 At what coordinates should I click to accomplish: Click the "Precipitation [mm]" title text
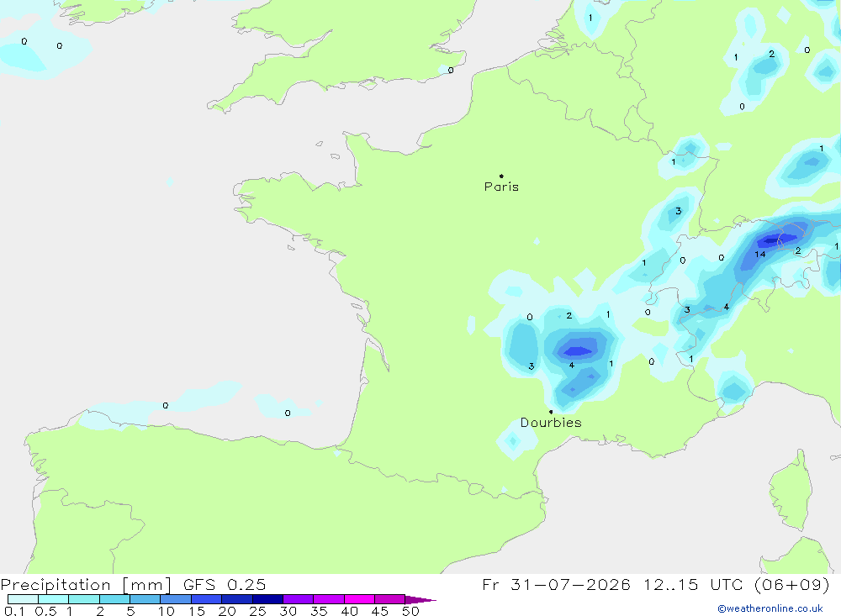coord(86,584)
